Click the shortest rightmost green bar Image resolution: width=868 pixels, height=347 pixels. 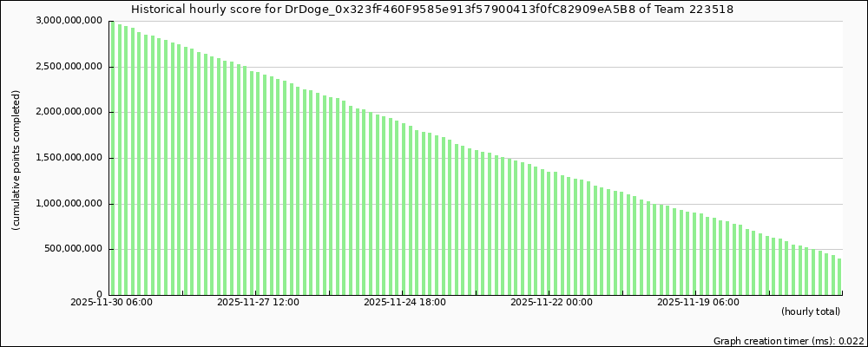[839, 277]
